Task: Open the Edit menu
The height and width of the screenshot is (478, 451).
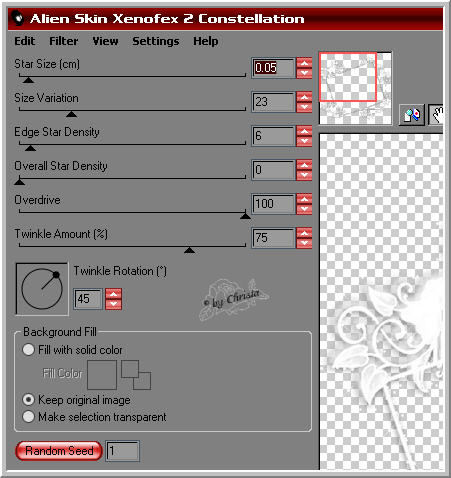Action: pyautogui.click(x=25, y=41)
